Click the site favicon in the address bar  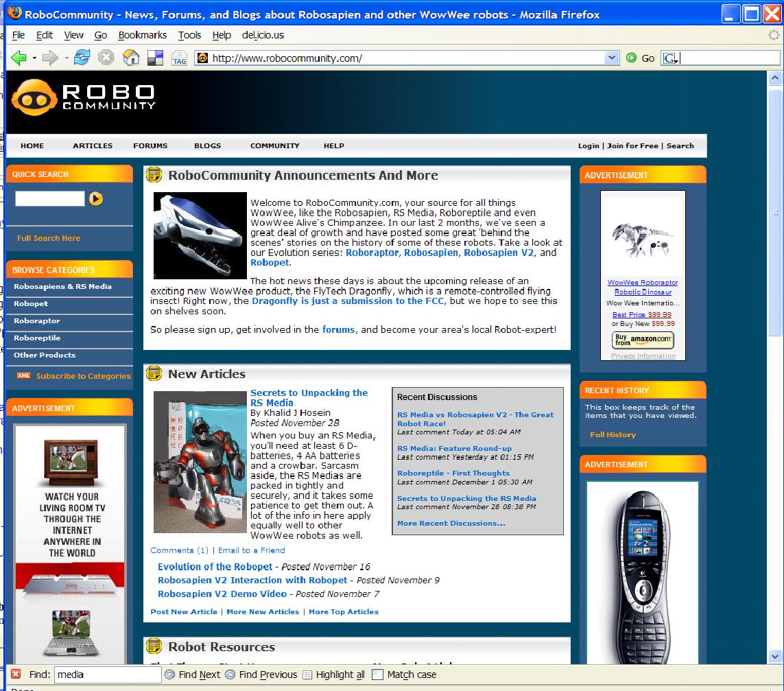202,58
